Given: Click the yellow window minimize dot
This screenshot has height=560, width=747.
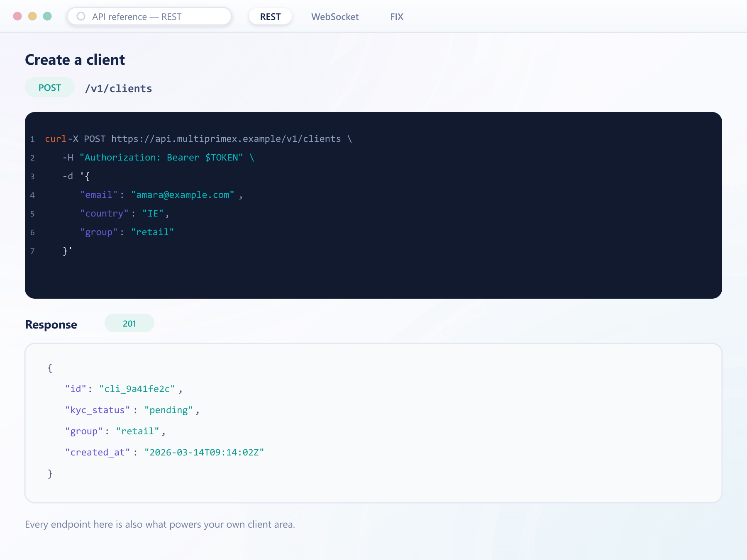Looking at the screenshot, I should tap(32, 16).
